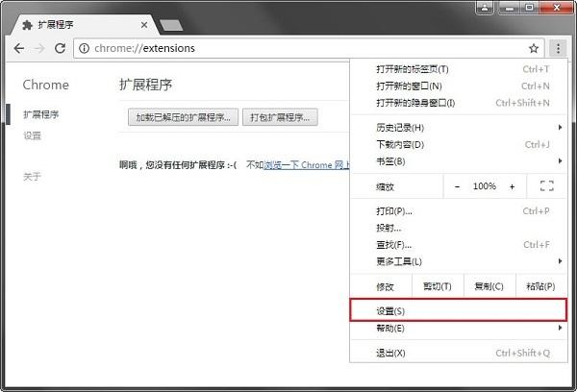Open 下载内容(D) from menu
Image resolution: width=577 pixels, height=392 pixels.
coord(458,144)
